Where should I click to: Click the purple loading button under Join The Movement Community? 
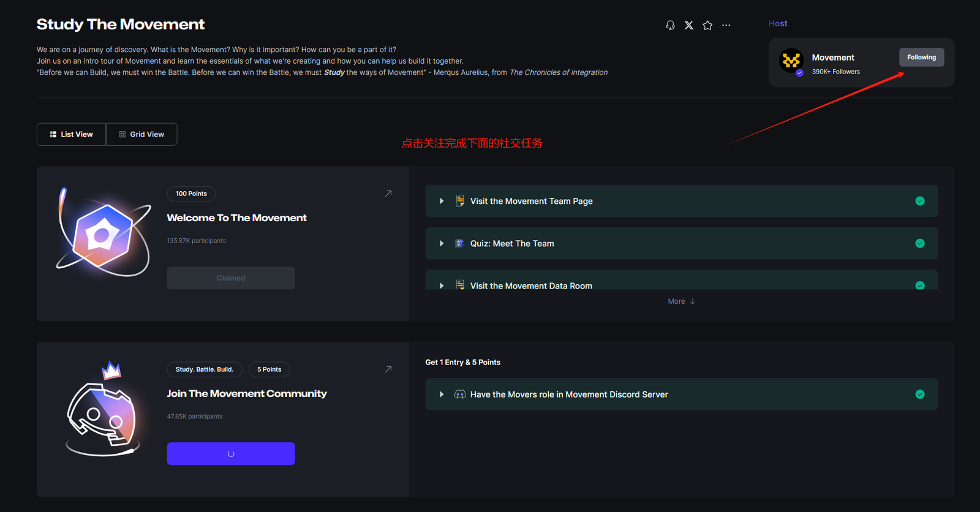point(231,454)
